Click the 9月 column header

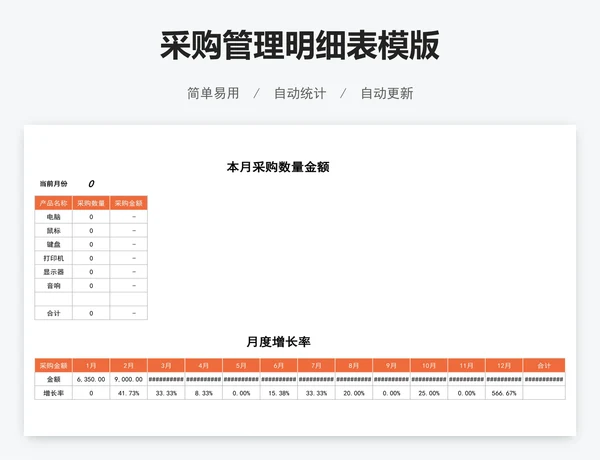pyautogui.click(x=391, y=365)
